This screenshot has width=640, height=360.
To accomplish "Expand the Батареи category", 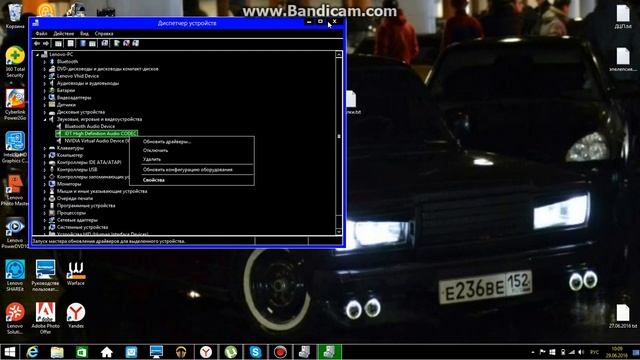I will click(45, 91).
